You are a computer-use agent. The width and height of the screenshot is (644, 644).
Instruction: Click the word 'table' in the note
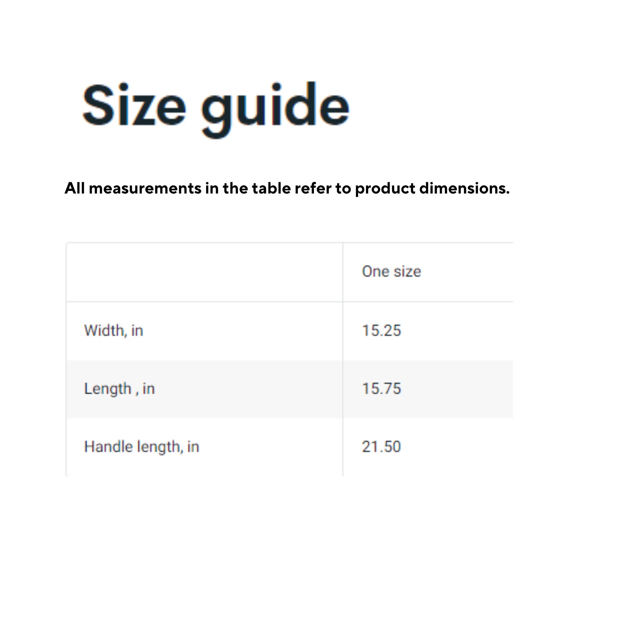click(x=271, y=188)
